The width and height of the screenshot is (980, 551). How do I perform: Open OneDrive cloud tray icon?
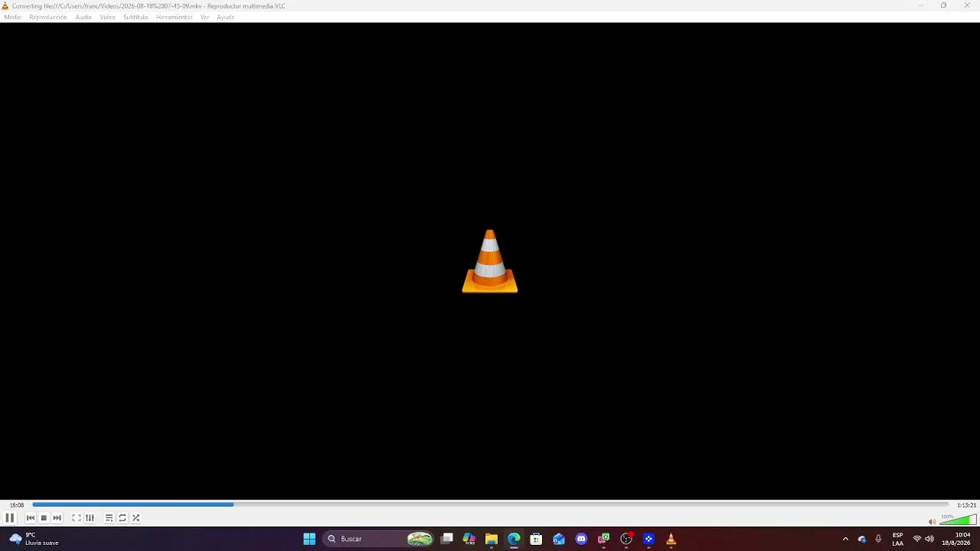tap(862, 539)
